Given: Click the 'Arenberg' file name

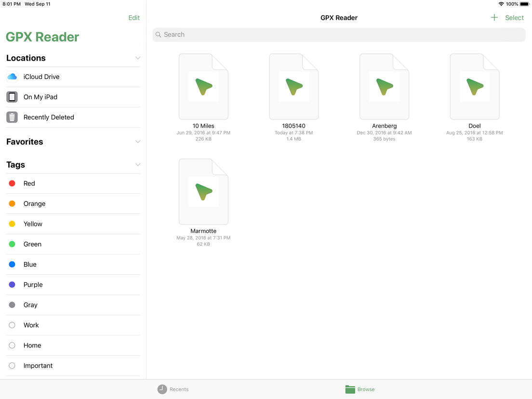Looking at the screenshot, I should tap(384, 126).
